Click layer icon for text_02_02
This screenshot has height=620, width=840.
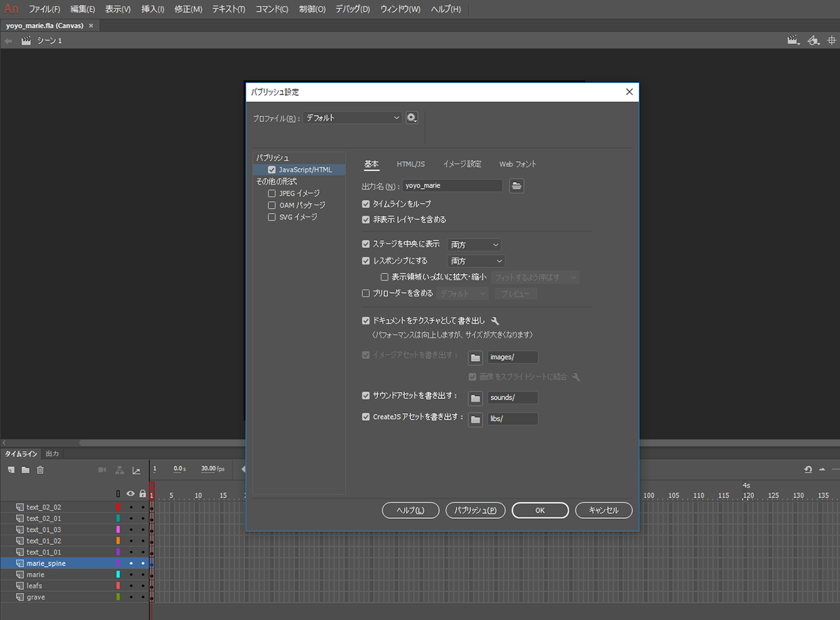(x=19, y=507)
